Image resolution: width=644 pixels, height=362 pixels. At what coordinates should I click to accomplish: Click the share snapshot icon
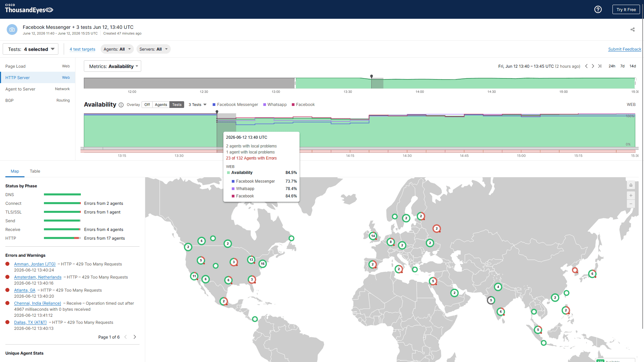633,29
